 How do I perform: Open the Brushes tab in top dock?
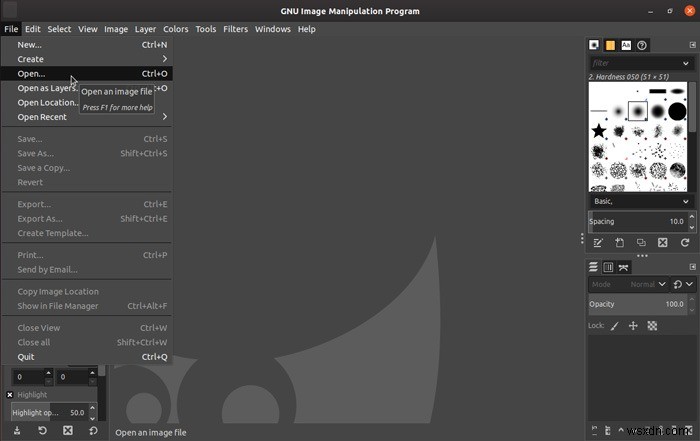pyautogui.click(x=594, y=45)
